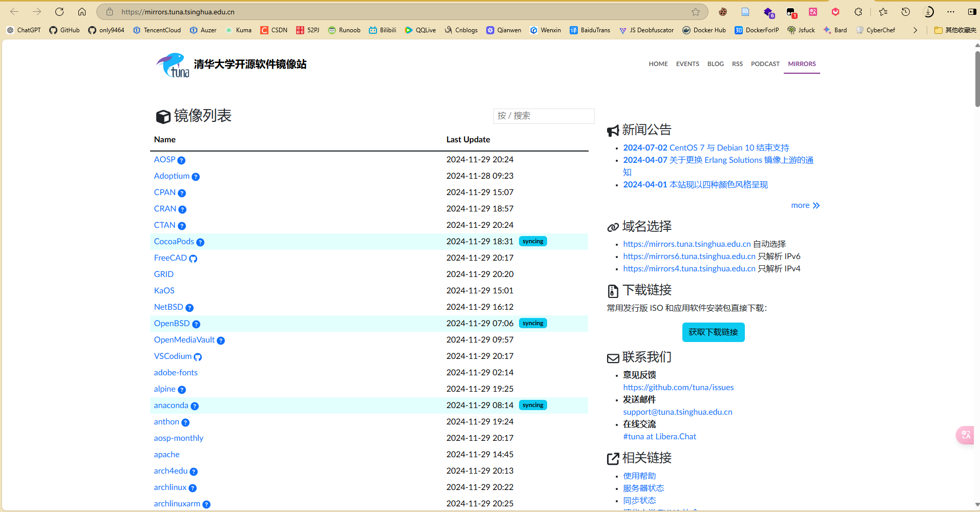Screen dimensions: 980x512
Task: Open #tuna at Libera.Chat link
Action: (x=660, y=437)
